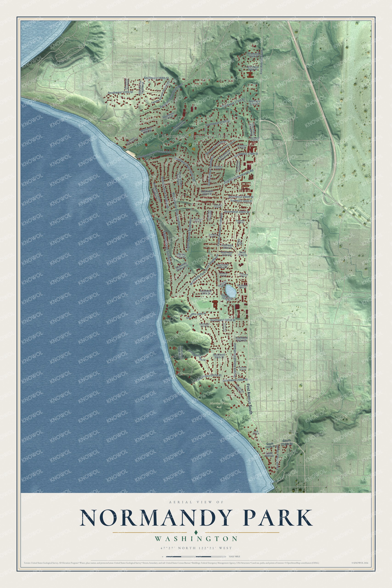Viewport: 392px width, 588px height.
Task: Click the 'Southwest Normandy Rd' label
Action: 239,176
